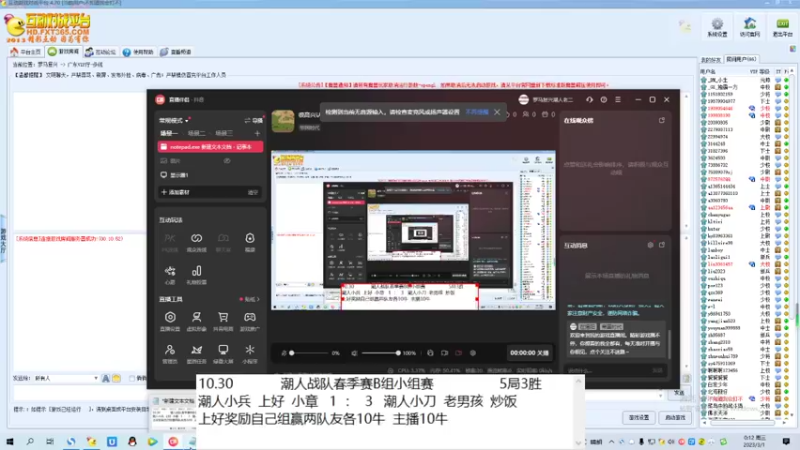Open the room administrator tool
800x450 pixels.
coord(170,350)
